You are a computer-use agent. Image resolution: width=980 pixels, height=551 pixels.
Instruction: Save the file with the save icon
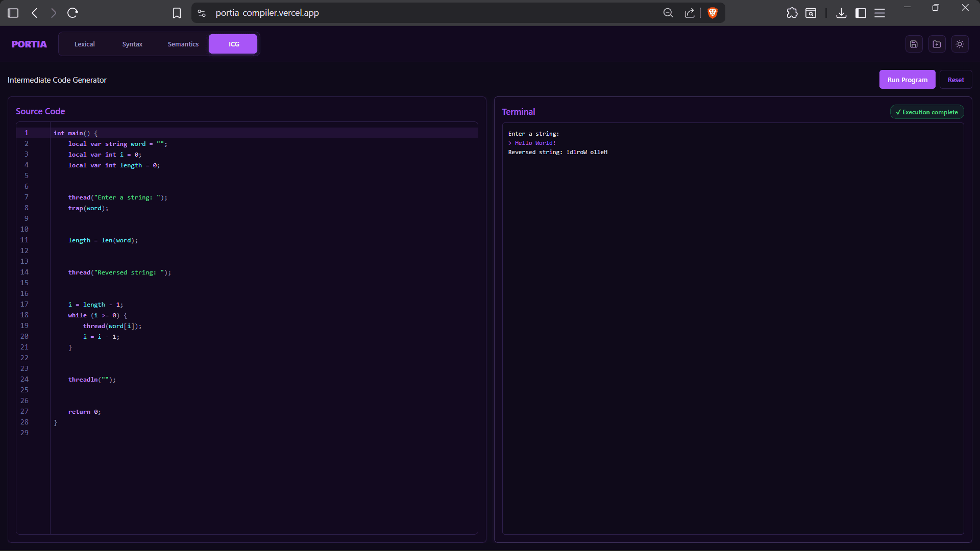pos(914,44)
